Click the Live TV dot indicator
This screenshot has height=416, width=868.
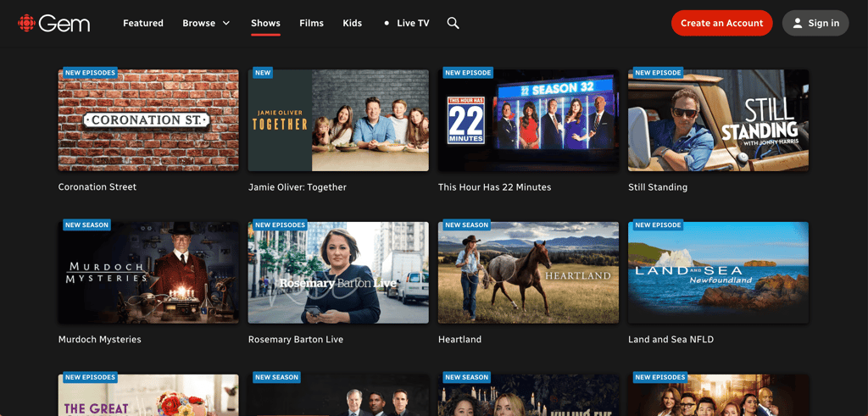click(x=387, y=23)
